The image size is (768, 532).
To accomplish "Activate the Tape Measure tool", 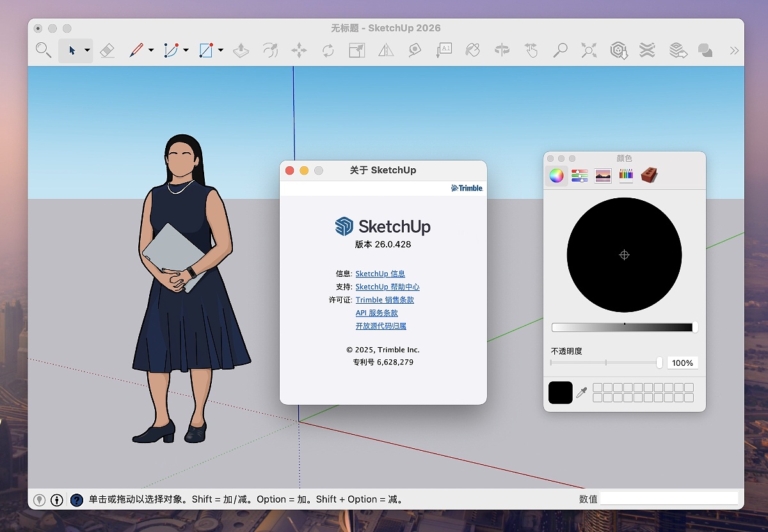I will point(415,51).
